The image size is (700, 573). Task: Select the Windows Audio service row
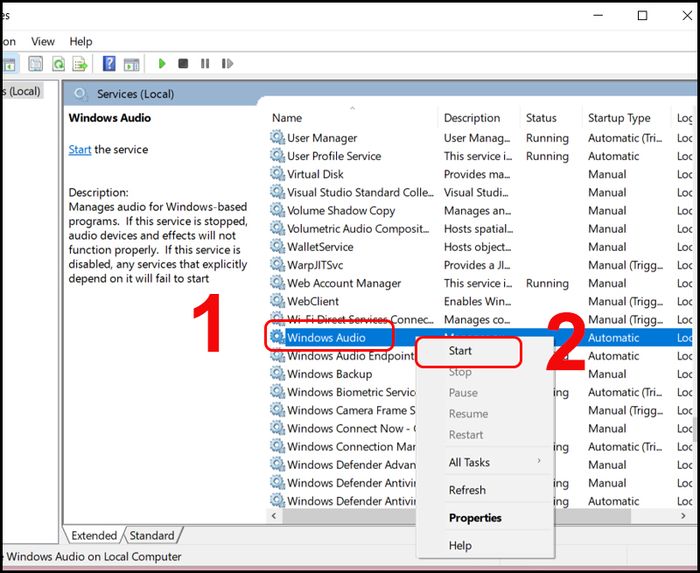click(x=326, y=338)
